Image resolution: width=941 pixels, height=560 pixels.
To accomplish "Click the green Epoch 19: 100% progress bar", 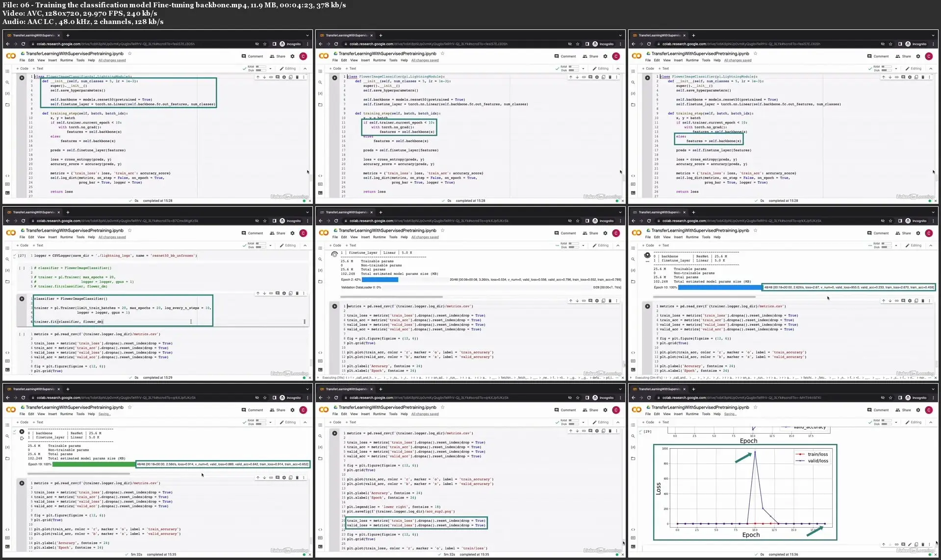I will (94, 464).
